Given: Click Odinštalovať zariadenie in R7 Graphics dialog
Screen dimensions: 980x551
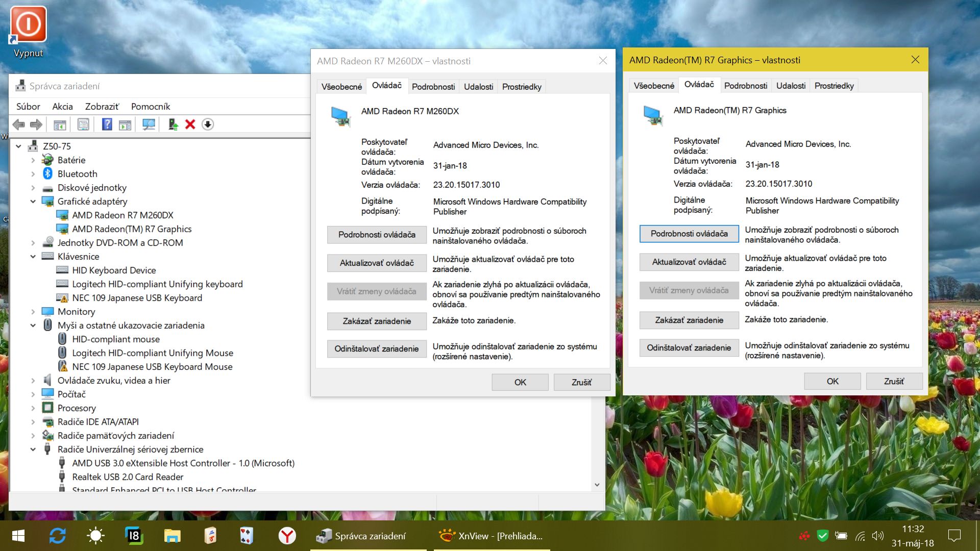Looking at the screenshot, I should pyautogui.click(x=689, y=347).
